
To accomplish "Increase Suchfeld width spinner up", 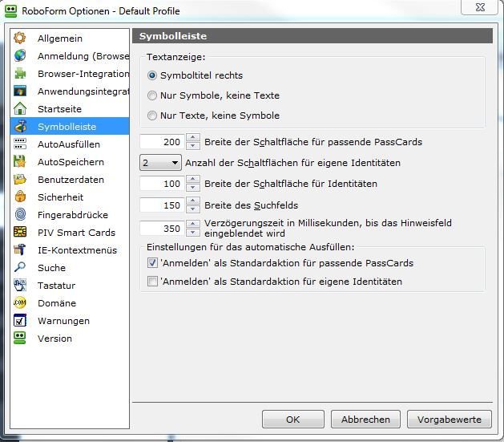I will (193, 201).
